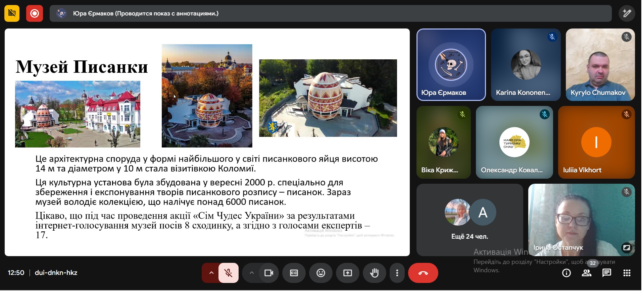Leave the call with red hang-up button
The height and width of the screenshot is (291, 644).
point(423,273)
